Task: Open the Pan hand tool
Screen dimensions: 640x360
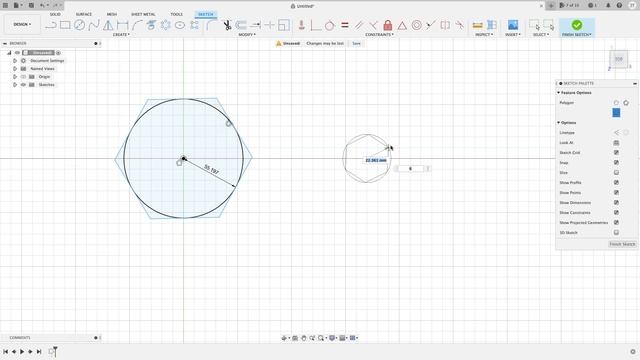Action: click(304, 338)
